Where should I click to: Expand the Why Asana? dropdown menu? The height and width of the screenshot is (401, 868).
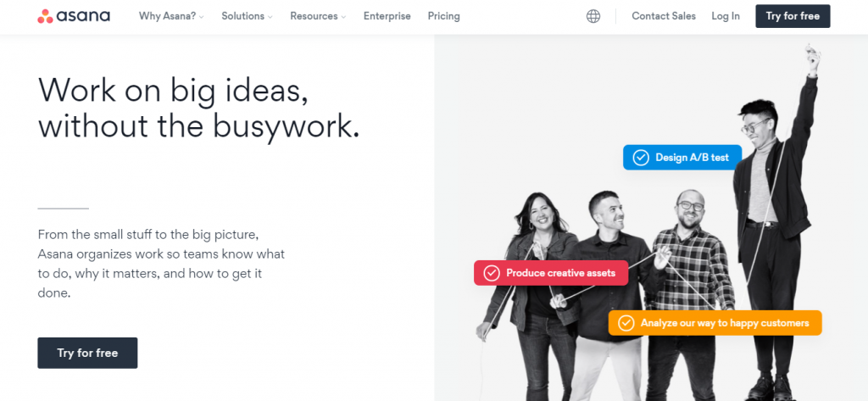click(171, 16)
